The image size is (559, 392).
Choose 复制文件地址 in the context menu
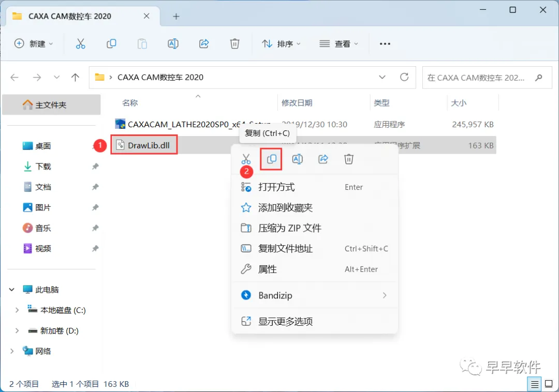[x=315, y=249]
